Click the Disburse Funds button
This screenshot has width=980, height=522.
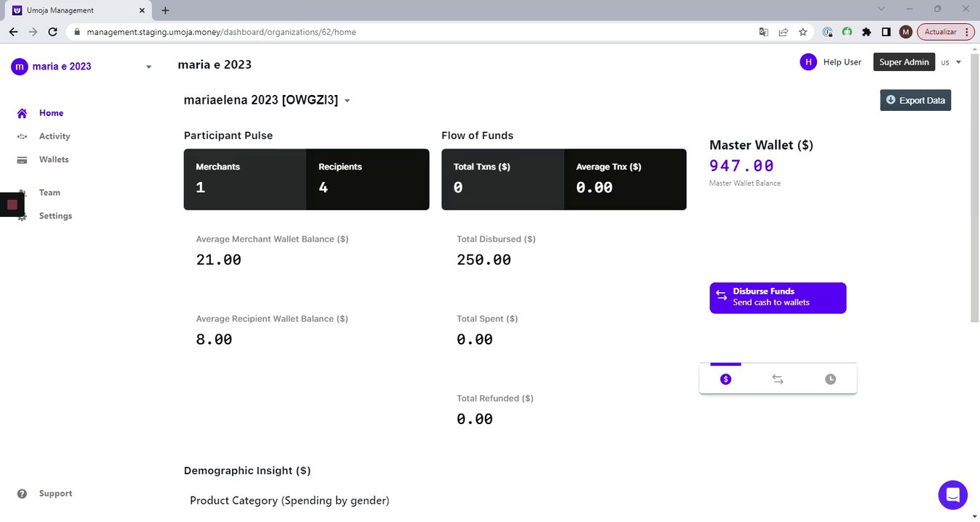coord(778,297)
